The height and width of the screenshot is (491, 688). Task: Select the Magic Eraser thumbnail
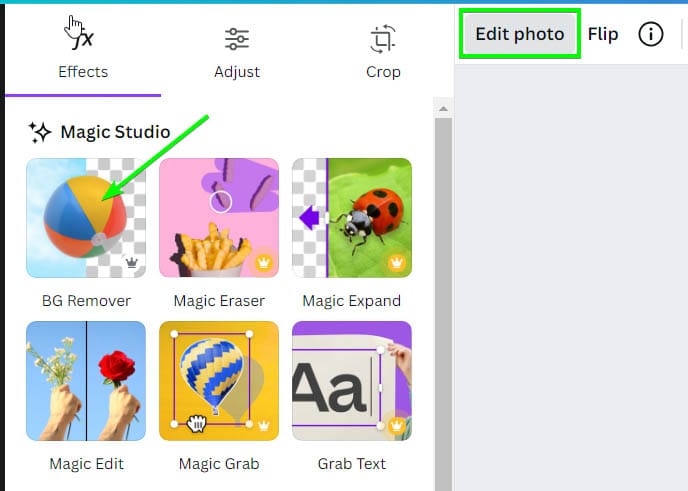(x=219, y=218)
